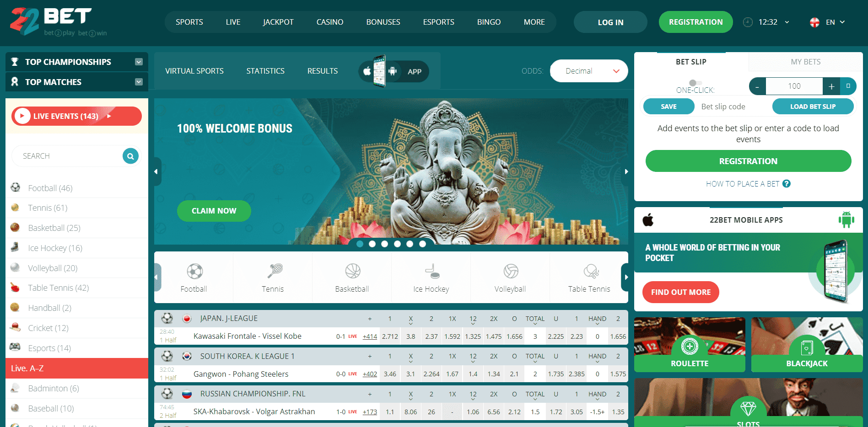
Task: Click the Japan flag icon for J-League
Action: (x=187, y=319)
